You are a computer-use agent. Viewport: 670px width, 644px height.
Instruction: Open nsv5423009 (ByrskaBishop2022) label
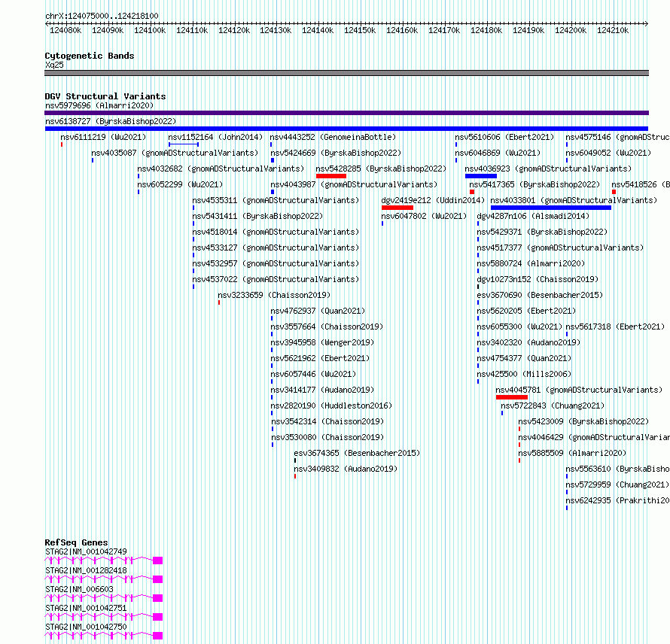[x=583, y=421]
